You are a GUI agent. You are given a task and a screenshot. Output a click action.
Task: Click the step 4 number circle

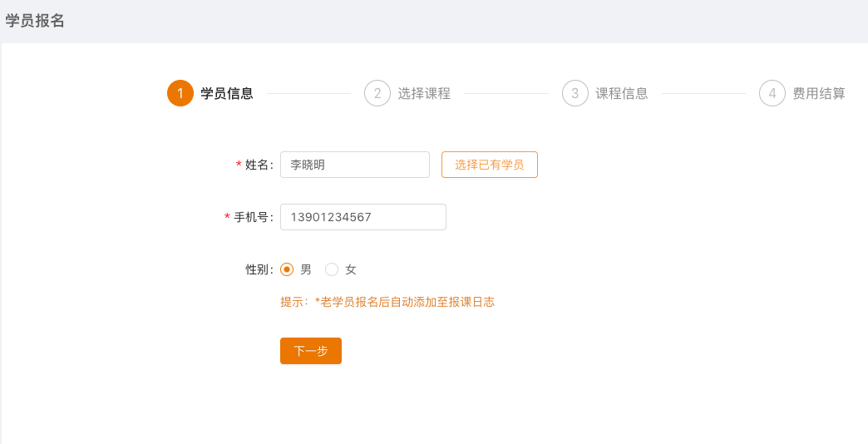(x=772, y=93)
